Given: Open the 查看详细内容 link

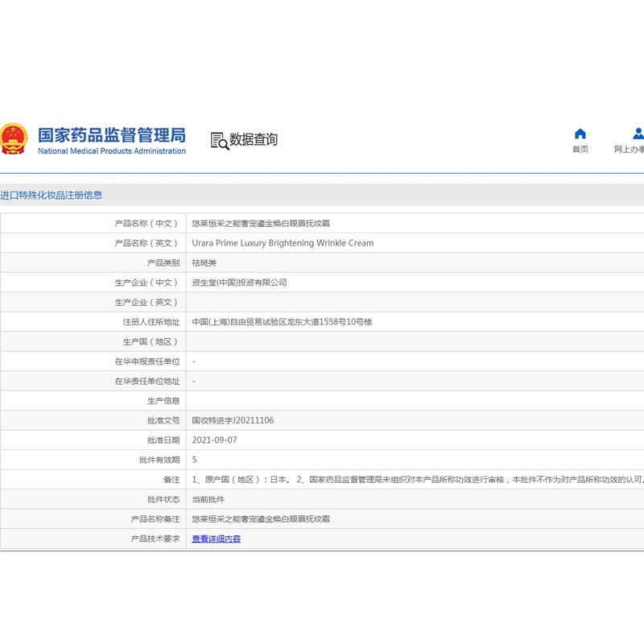Looking at the screenshot, I should (x=216, y=539).
